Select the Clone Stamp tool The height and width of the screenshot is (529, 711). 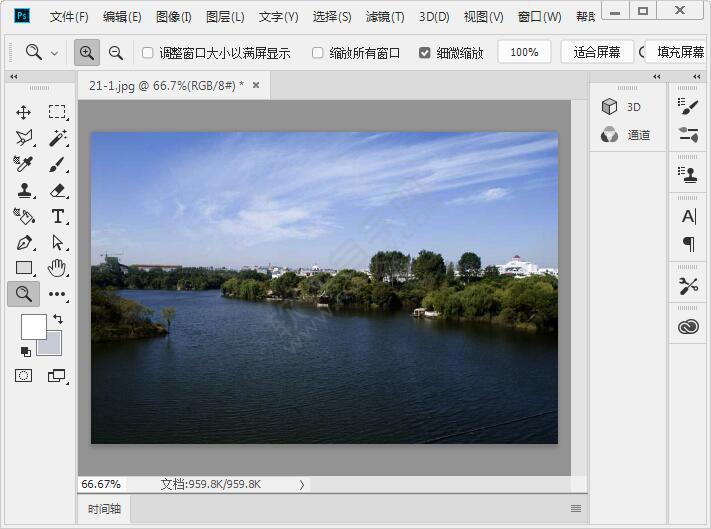24,190
